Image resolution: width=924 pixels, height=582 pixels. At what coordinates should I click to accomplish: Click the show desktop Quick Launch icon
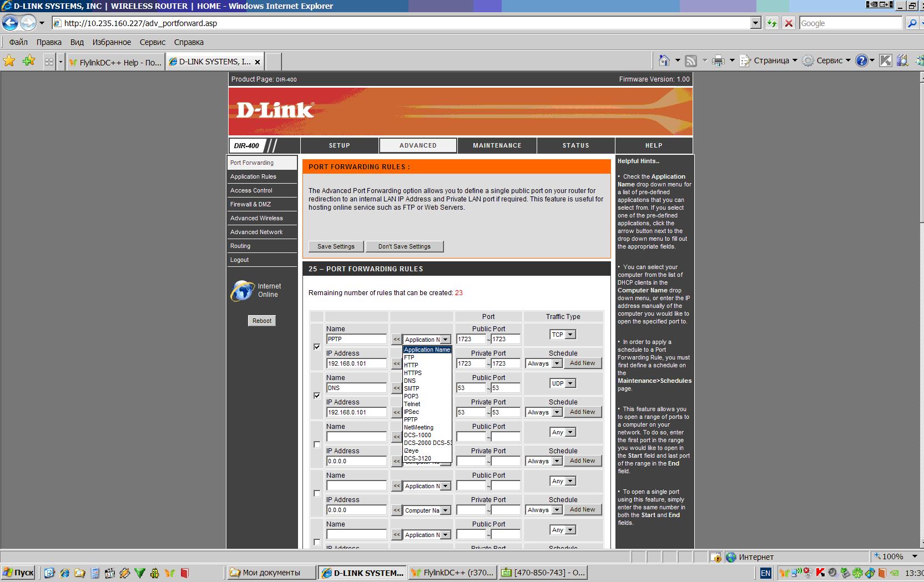pyautogui.click(x=49, y=573)
